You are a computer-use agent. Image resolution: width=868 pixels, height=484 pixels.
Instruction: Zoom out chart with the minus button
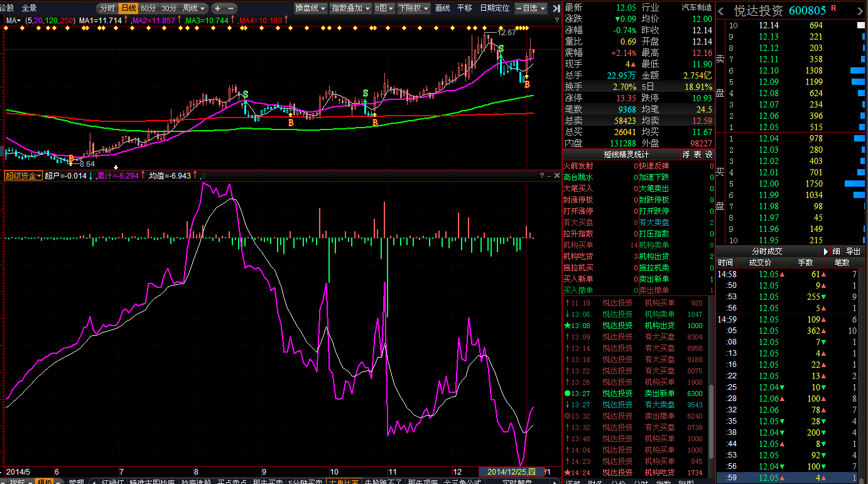click(x=231, y=8)
